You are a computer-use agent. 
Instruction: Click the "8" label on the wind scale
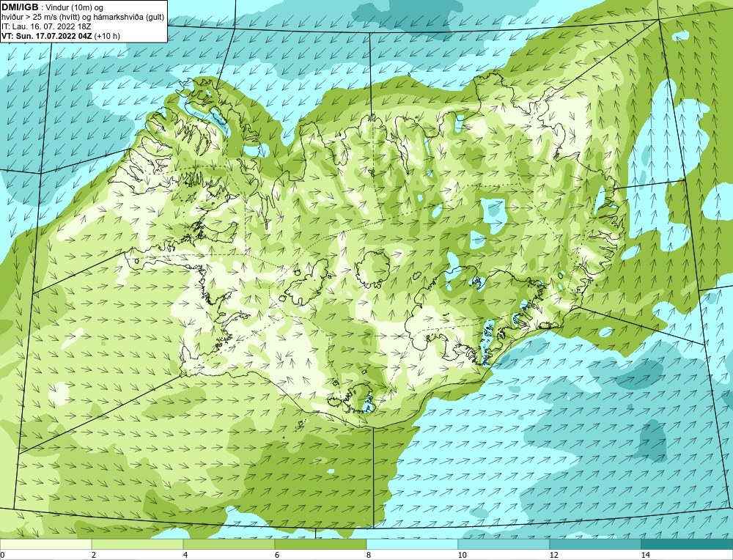(x=369, y=555)
